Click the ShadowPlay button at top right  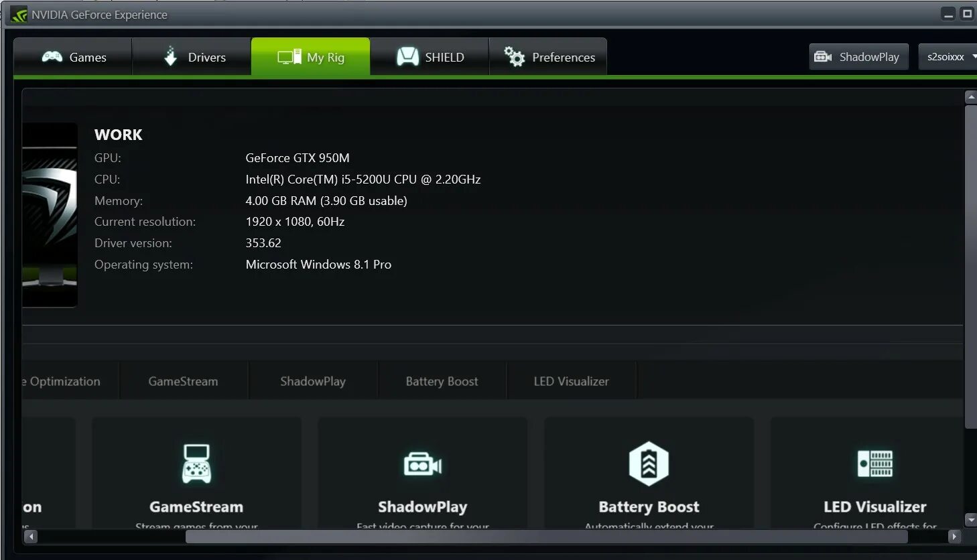click(x=858, y=57)
